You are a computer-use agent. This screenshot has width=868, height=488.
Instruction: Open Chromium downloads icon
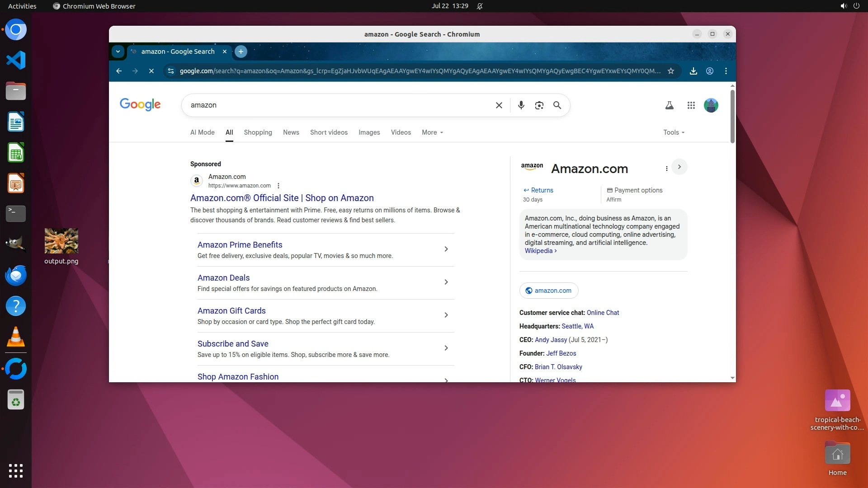point(693,71)
